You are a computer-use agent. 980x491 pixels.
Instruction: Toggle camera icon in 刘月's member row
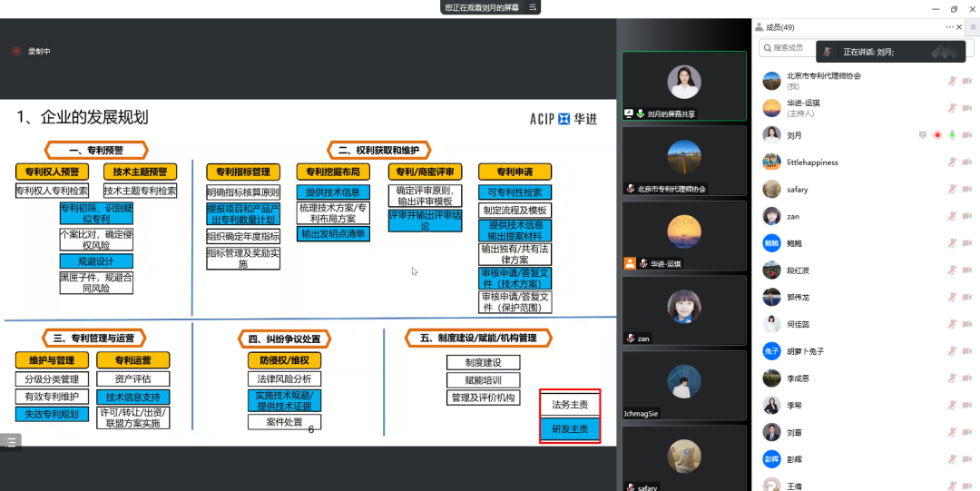tap(967, 135)
